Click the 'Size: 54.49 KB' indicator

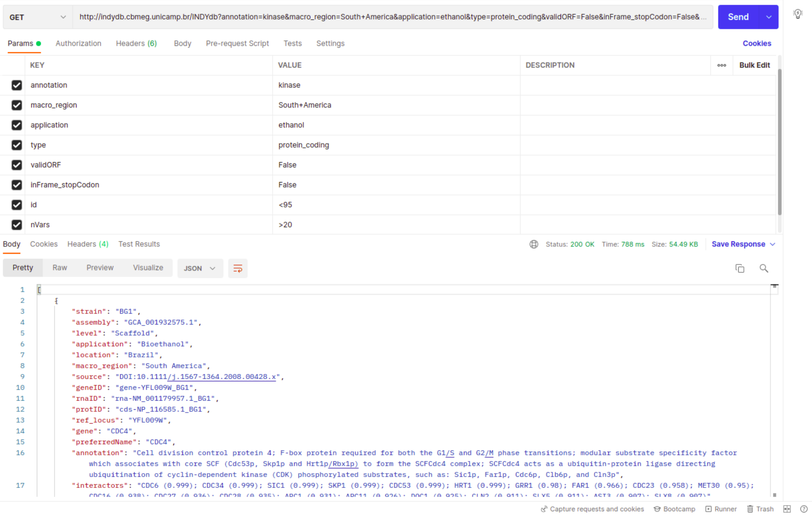(675, 244)
